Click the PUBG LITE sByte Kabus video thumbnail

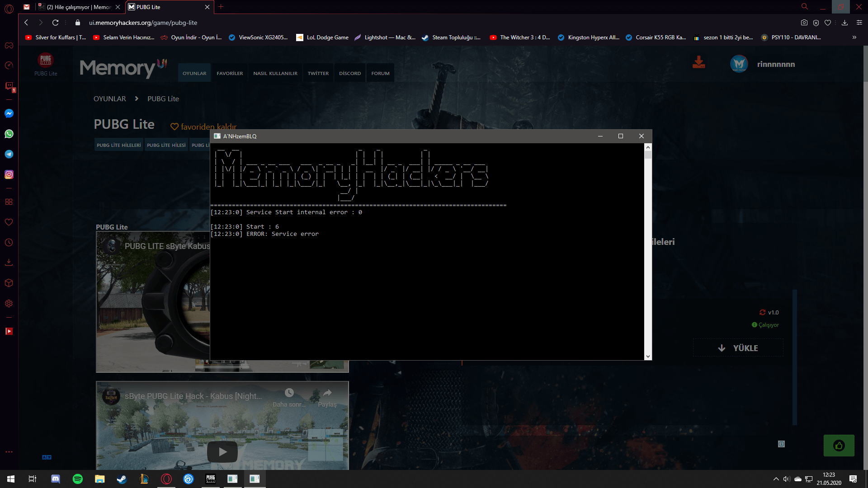pyautogui.click(x=153, y=302)
